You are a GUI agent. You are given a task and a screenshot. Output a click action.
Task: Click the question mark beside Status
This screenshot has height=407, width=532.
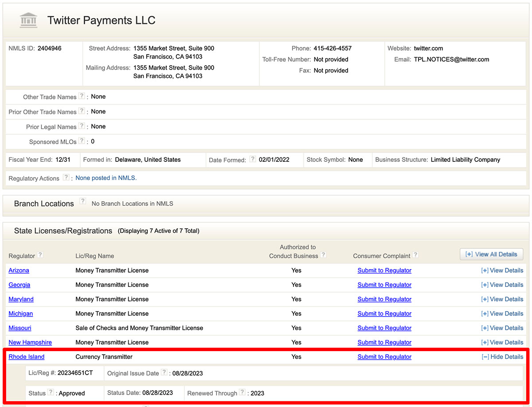[x=51, y=392]
